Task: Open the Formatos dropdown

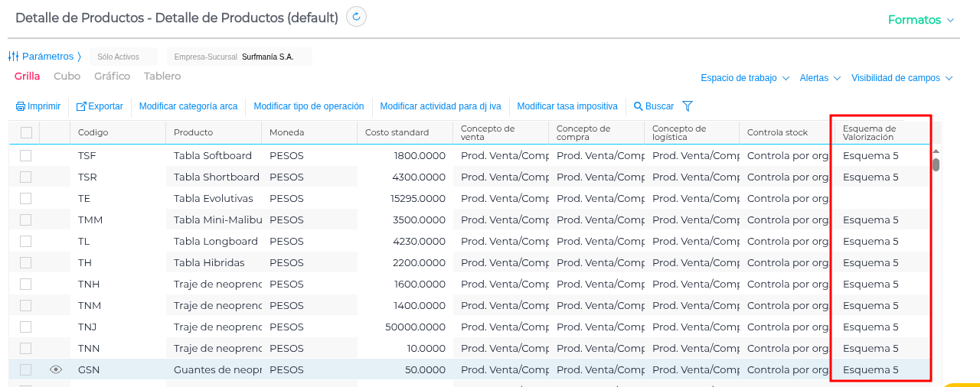Action: click(x=921, y=20)
